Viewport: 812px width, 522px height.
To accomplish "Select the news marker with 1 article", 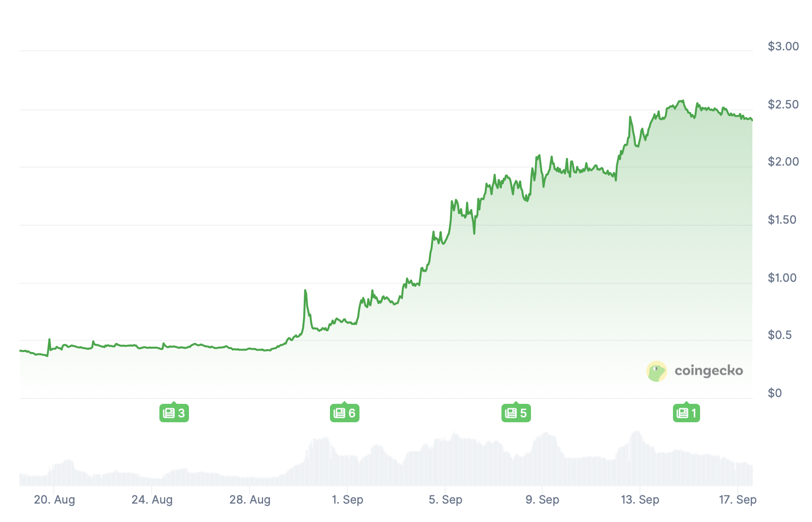I will click(x=687, y=413).
